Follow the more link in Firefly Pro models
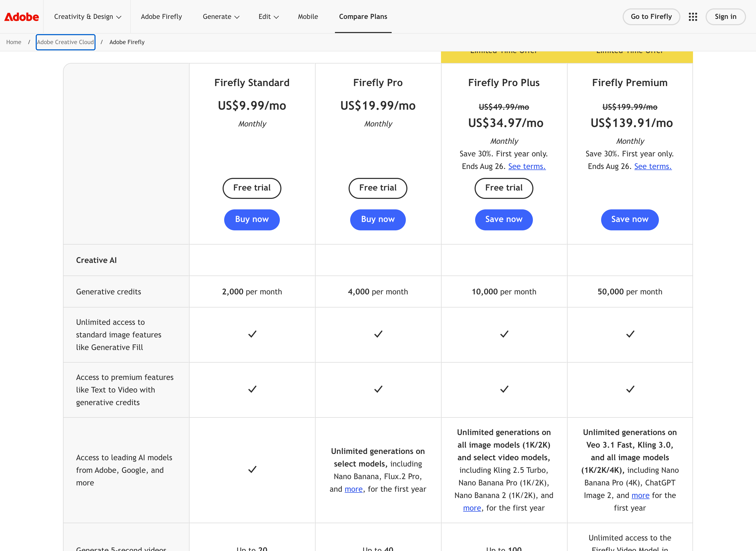 [x=354, y=489]
